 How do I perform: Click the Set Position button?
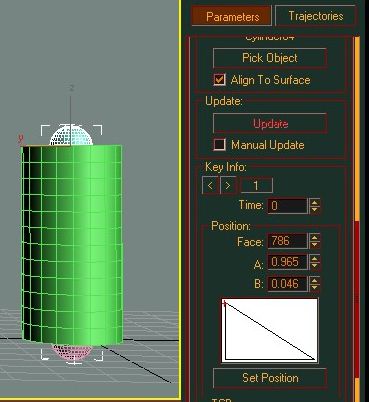(270, 378)
